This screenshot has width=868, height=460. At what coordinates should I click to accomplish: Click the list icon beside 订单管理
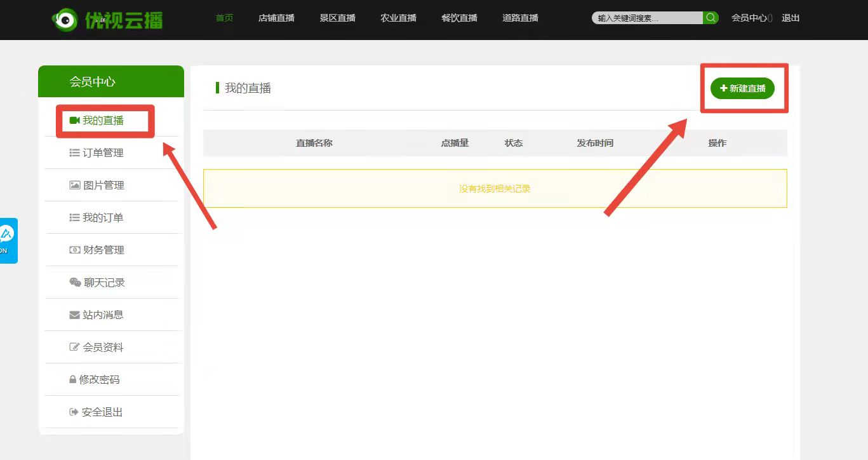click(74, 152)
